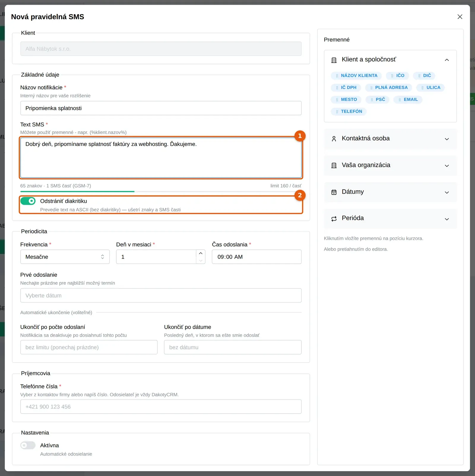475x476 pixels.
Task: Click the building icon beside Klient a spoločnosť
Action: point(334,60)
